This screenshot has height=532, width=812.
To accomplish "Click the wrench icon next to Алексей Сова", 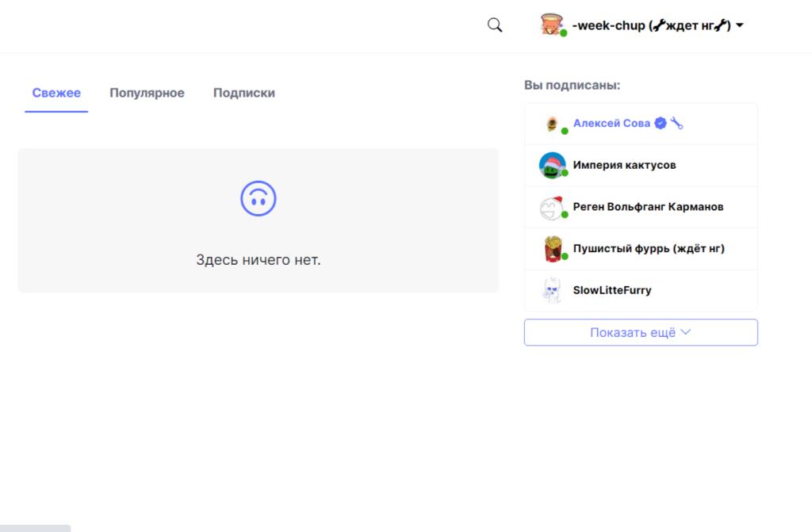I will [x=676, y=123].
